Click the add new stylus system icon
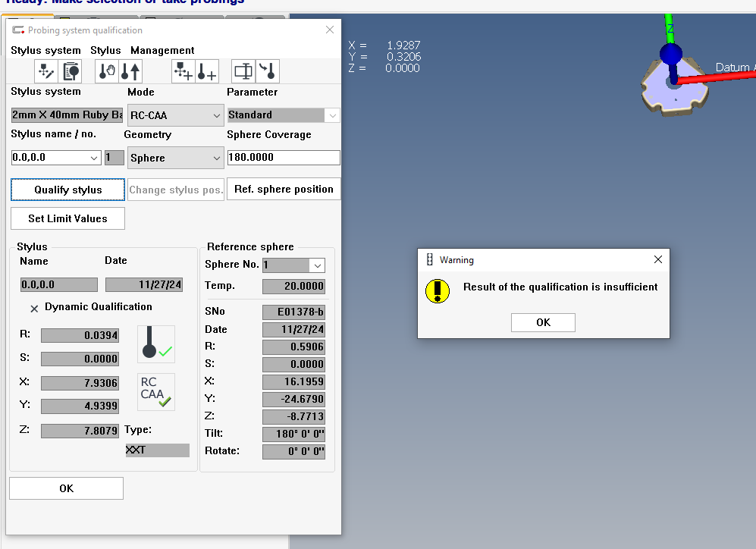The height and width of the screenshot is (549, 756). point(184,71)
